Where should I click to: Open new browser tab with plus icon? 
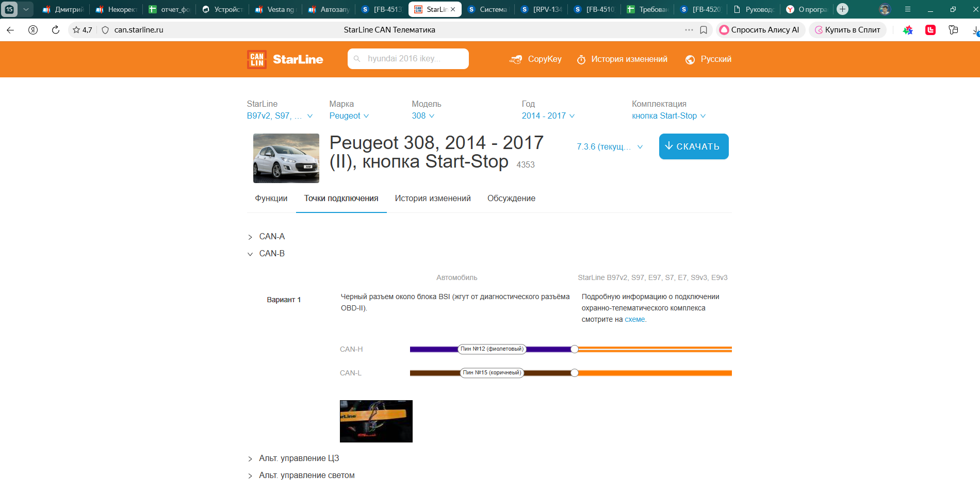(x=842, y=9)
